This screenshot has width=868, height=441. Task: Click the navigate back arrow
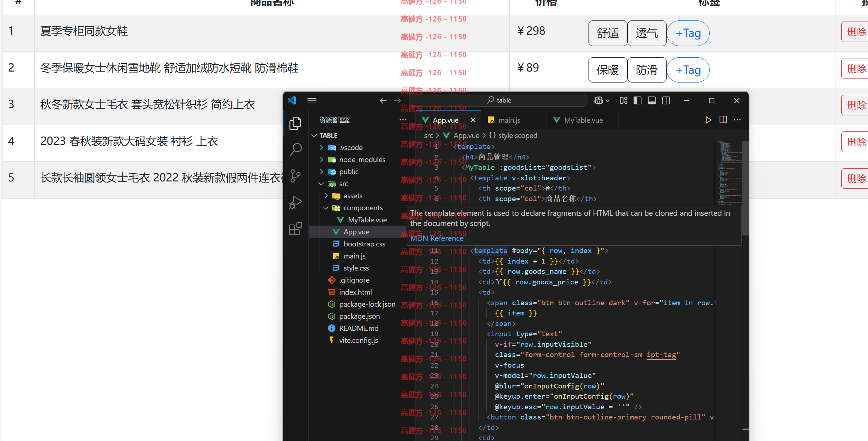[x=383, y=100]
